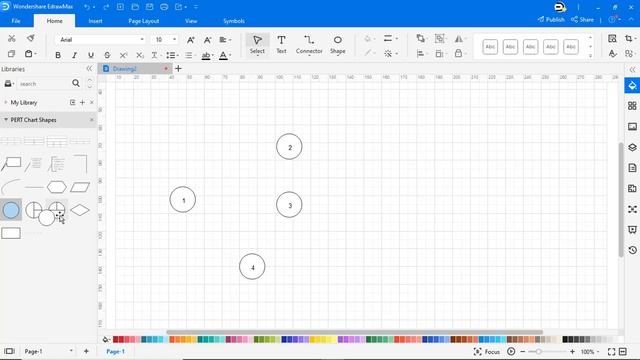Open the File menu

coord(16,21)
